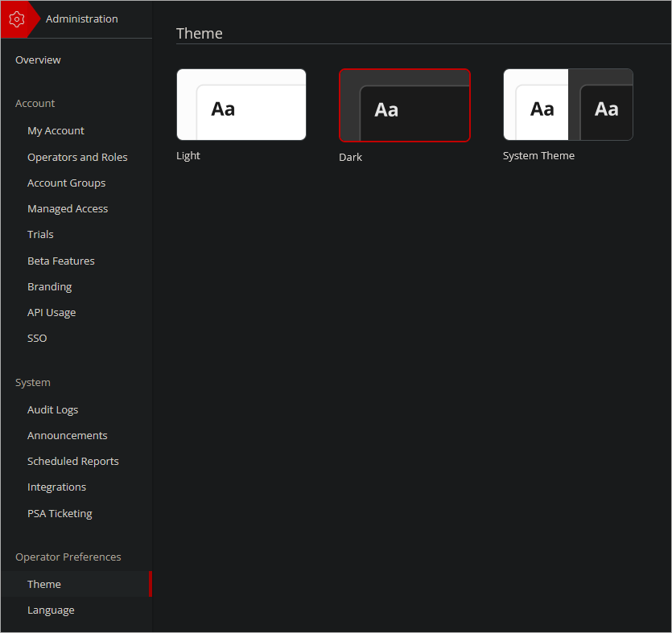View API Usage
The width and height of the screenshot is (672, 633).
pyautogui.click(x=52, y=312)
